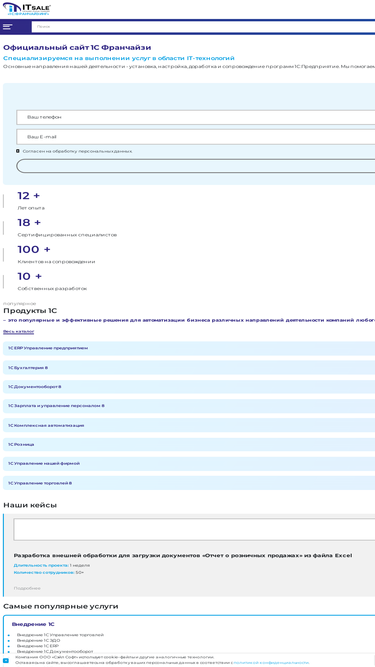Open 'политикой конфиденциальности' link
Screen dimensions: 375x667
click(x=272, y=663)
